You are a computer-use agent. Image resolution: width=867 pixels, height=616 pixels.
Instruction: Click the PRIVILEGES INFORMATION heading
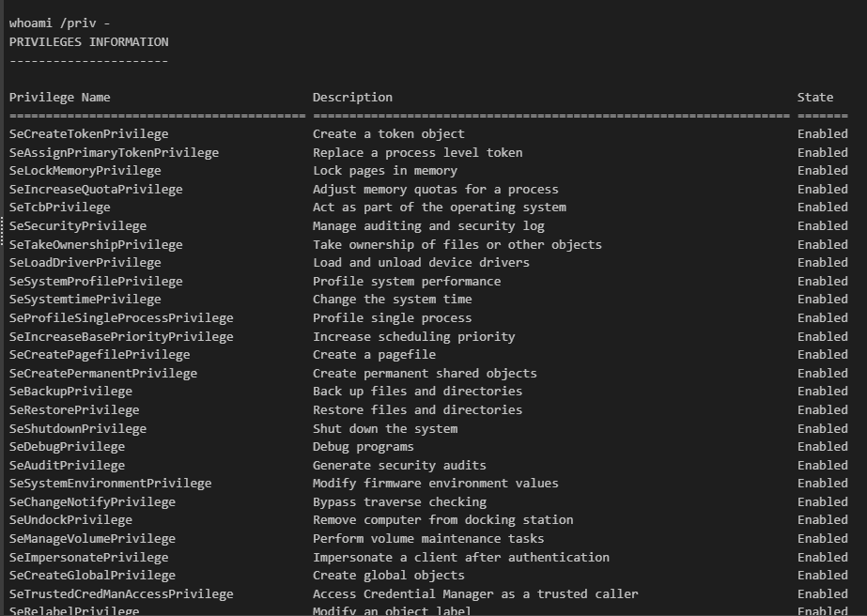89,42
